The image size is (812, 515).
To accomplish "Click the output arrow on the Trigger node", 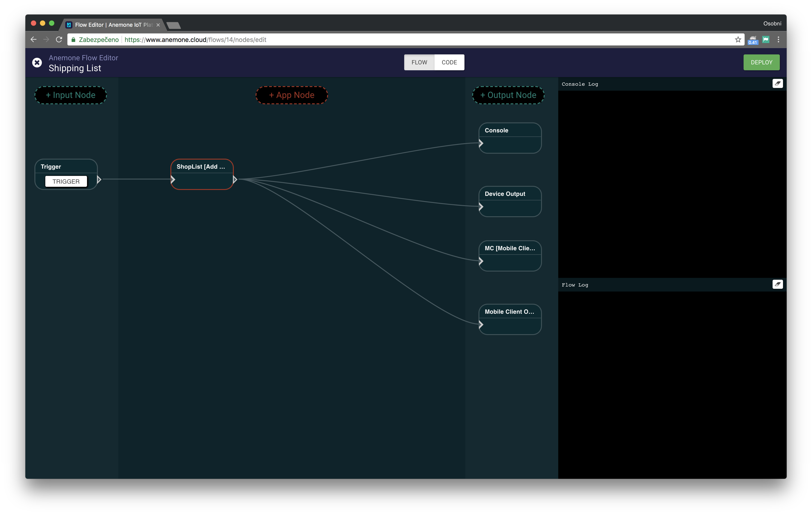I will 99,180.
